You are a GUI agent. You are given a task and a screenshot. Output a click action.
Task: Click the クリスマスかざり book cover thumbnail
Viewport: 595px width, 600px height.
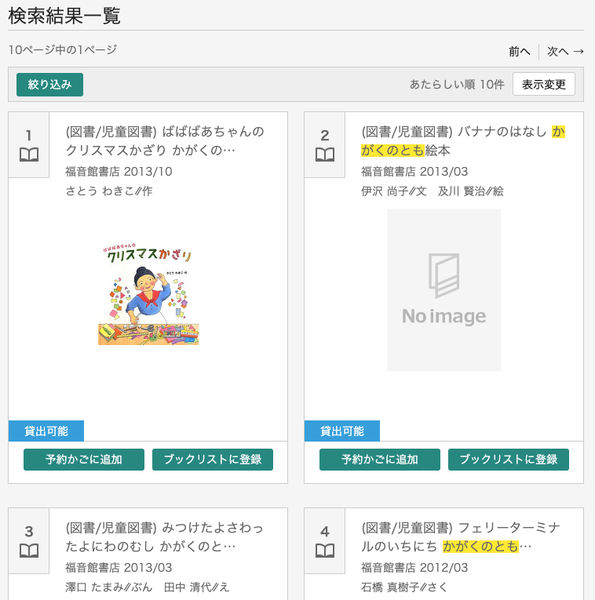point(148,295)
